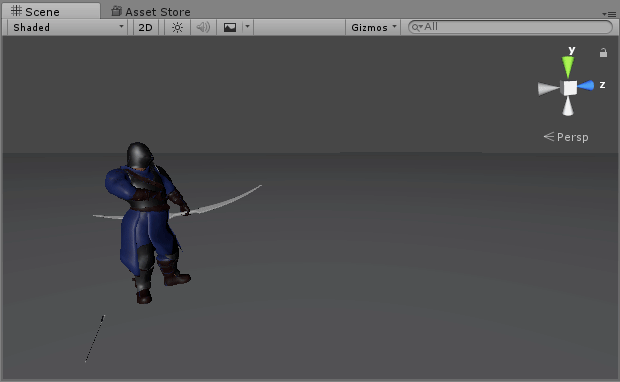Click the gray bottom axis cone
The width and height of the screenshot is (620, 382).
point(568,106)
